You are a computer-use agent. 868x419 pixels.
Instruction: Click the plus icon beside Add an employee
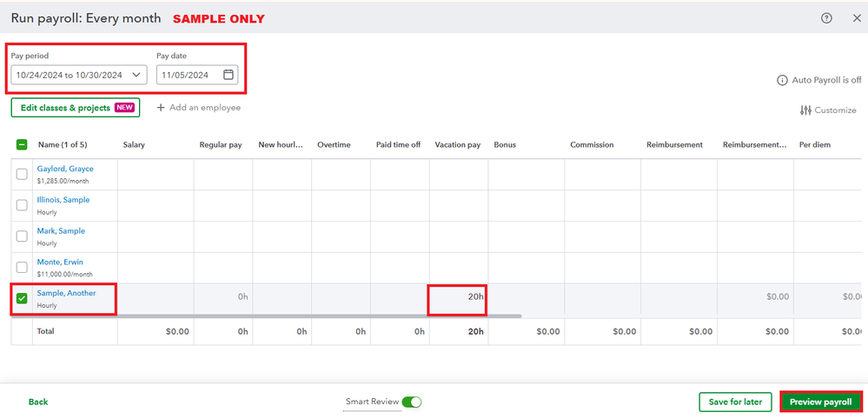coord(161,108)
